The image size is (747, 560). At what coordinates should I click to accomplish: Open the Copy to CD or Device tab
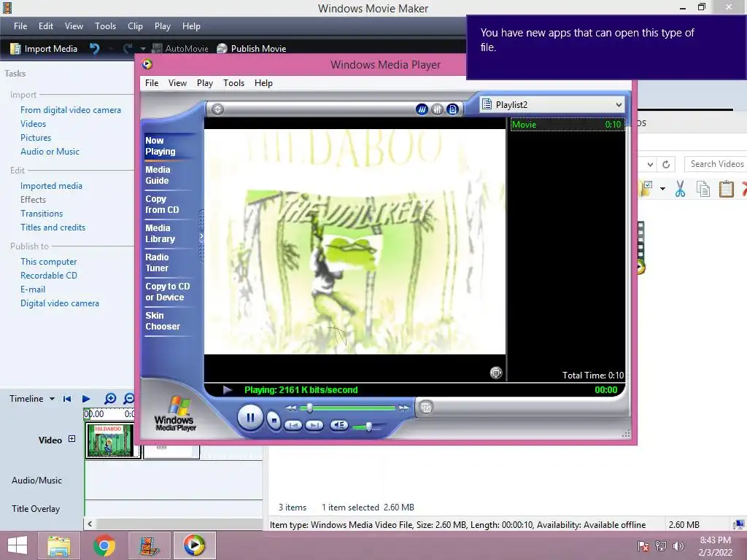[168, 292]
